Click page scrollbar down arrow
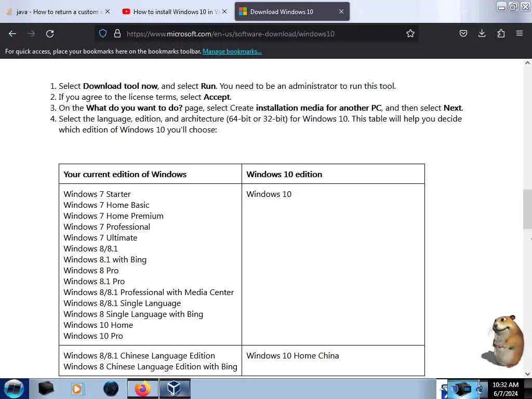The image size is (532, 399). pyautogui.click(x=527, y=374)
